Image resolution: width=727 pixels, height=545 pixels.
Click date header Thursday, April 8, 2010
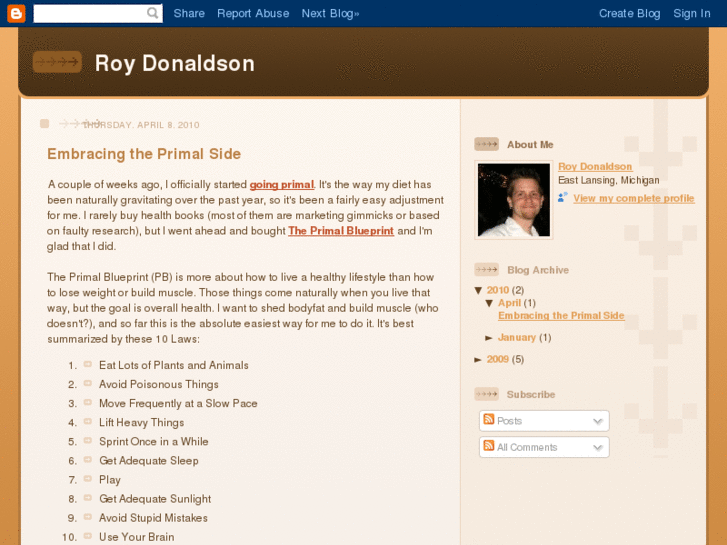[141, 125]
